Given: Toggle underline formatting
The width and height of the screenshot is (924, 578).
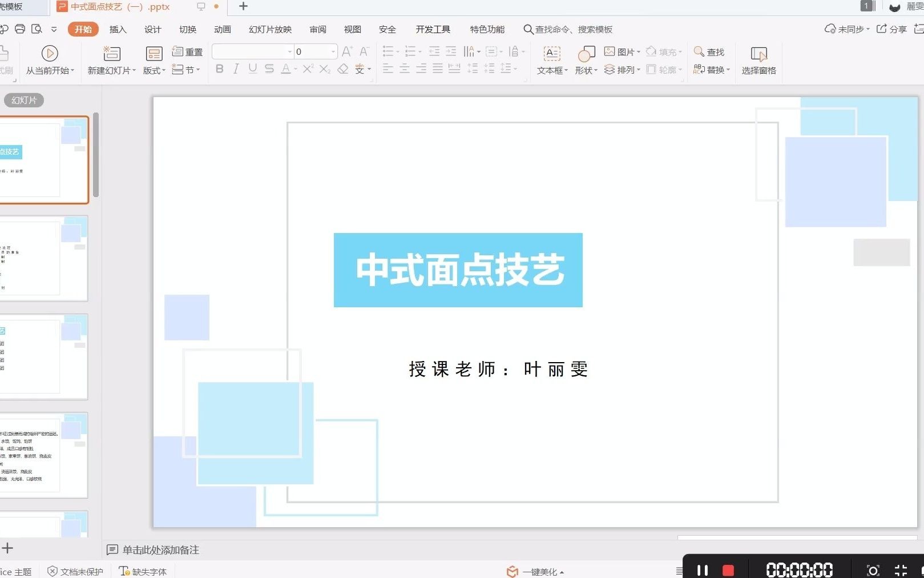Looking at the screenshot, I should click(251, 69).
